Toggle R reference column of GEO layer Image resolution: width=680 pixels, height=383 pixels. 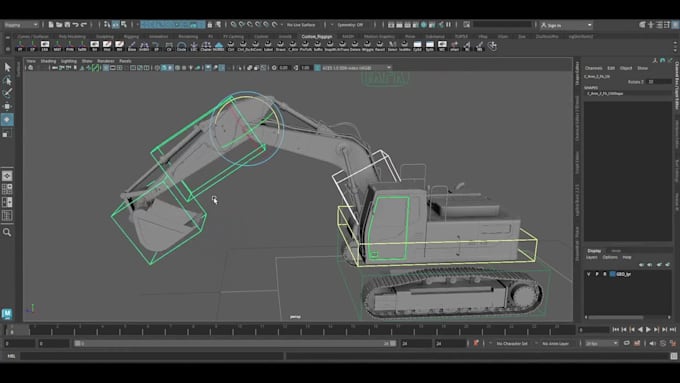tap(605, 274)
